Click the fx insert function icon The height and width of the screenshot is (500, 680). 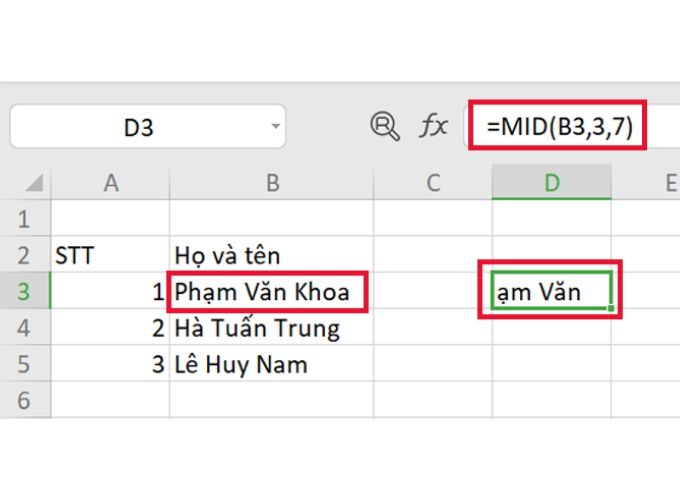click(x=433, y=126)
